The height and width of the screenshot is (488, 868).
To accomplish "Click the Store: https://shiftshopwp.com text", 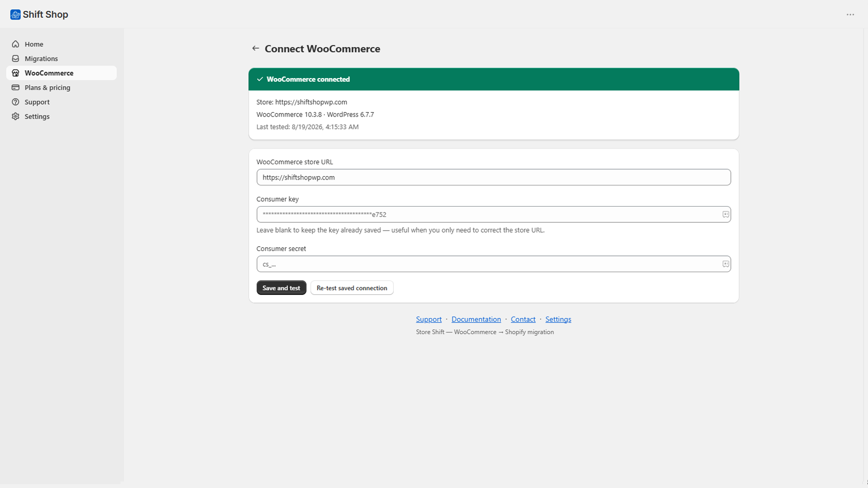I will click(302, 102).
